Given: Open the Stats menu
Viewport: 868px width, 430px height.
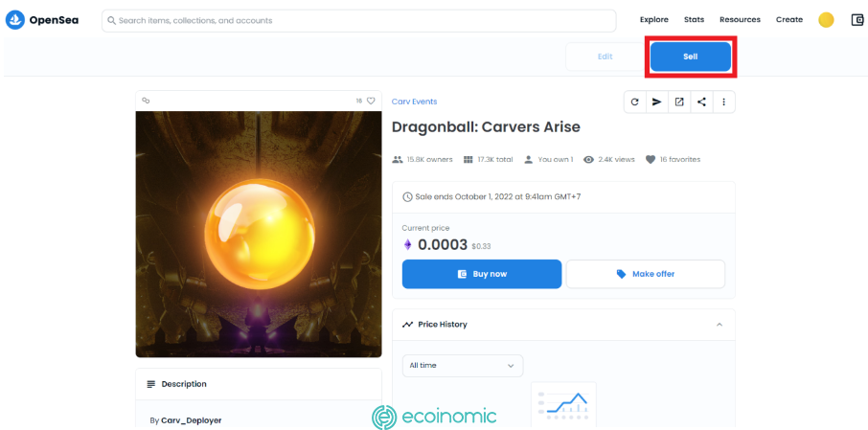Looking at the screenshot, I should tap(694, 20).
